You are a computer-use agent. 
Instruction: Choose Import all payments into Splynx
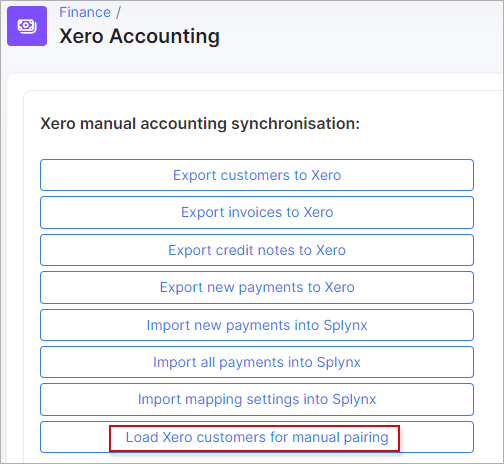[257, 362]
